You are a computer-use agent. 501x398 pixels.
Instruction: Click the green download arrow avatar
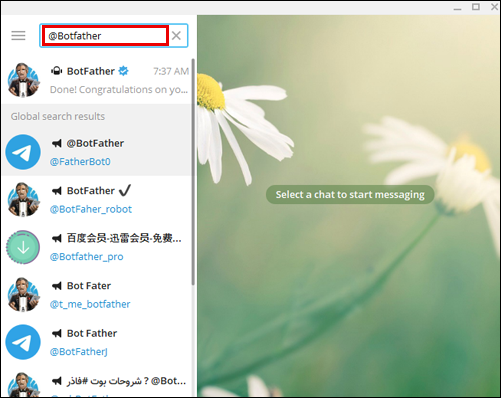tap(23, 247)
